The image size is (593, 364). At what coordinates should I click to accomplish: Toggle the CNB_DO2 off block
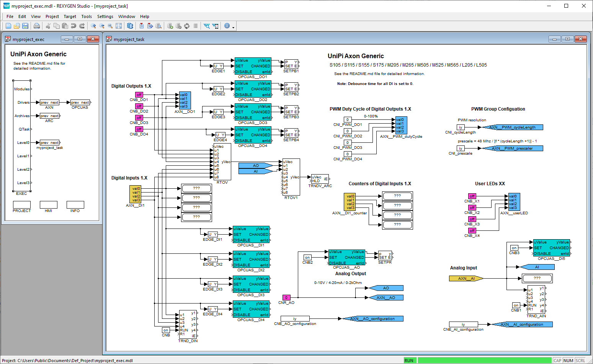tap(139, 106)
